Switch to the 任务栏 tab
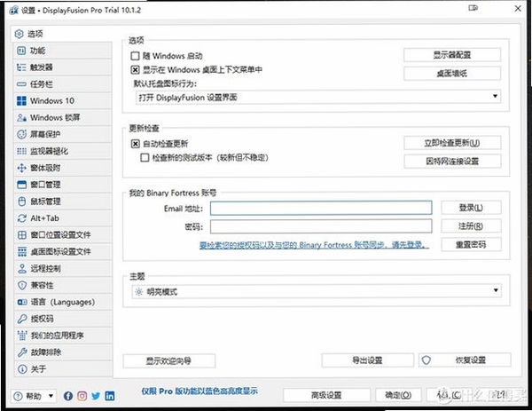 point(63,84)
